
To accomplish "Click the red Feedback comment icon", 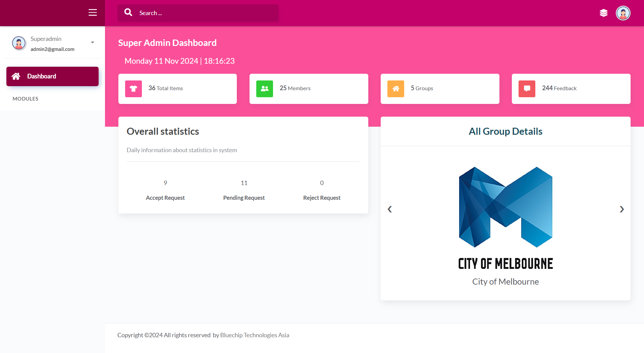I will click(527, 89).
